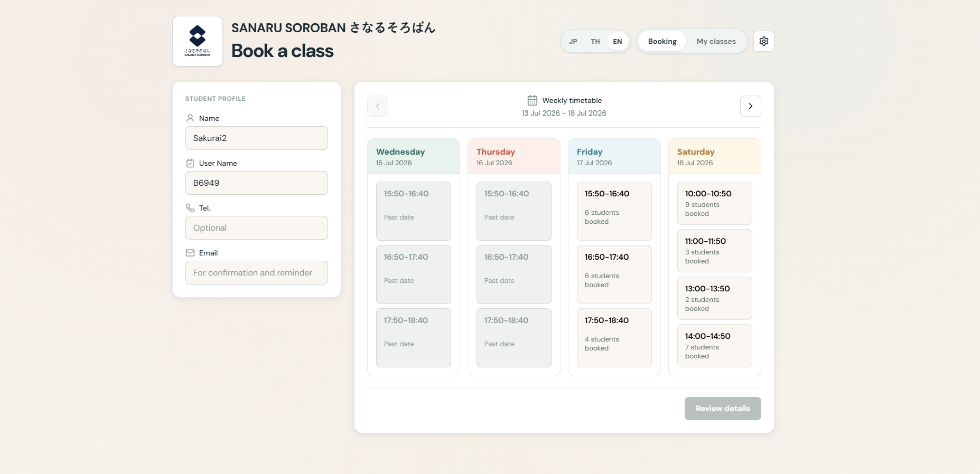Viewport: 980px width, 474px height.
Task: Click the clipboard icon next to User Name
Action: tap(190, 163)
